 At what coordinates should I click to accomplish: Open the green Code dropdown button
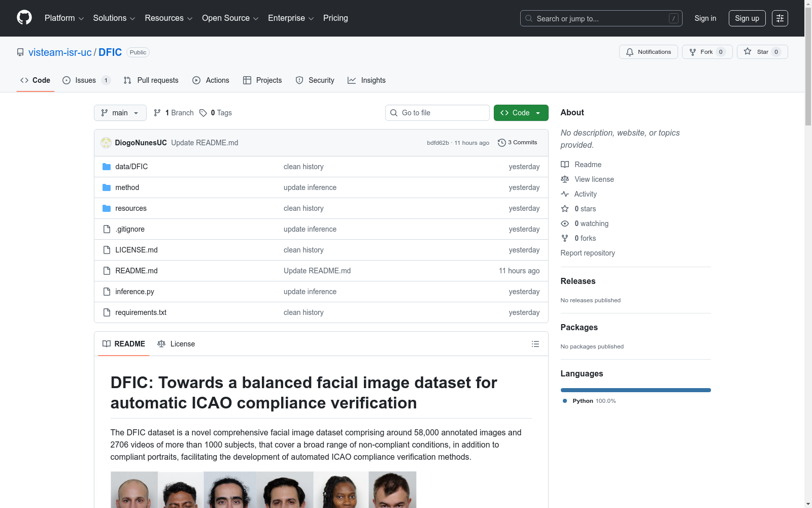coord(521,113)
